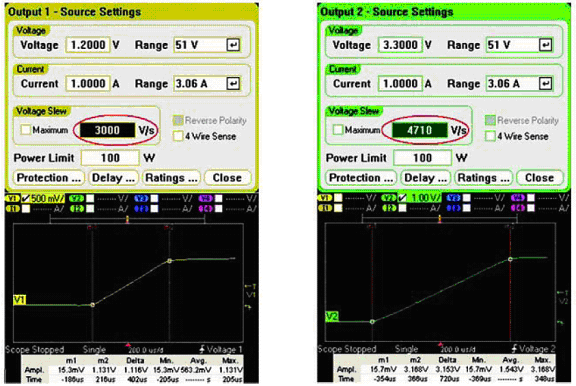Click the trigger level arrow on Output 1 scope
Viewport: 576px width, 386px height.
tap(249, 286)
